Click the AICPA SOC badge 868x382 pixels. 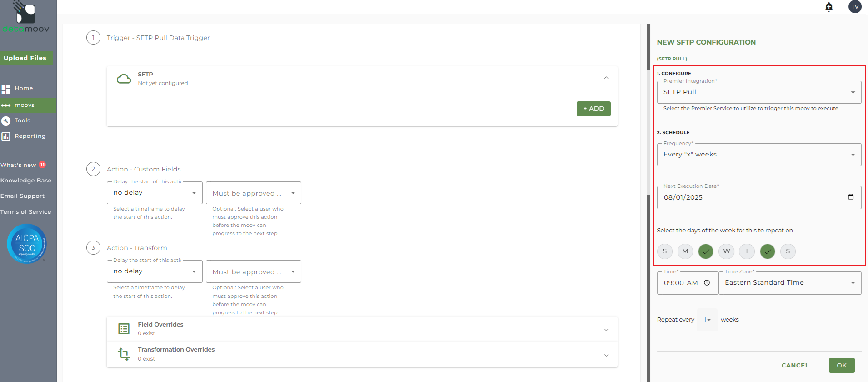tap(27, 244)
